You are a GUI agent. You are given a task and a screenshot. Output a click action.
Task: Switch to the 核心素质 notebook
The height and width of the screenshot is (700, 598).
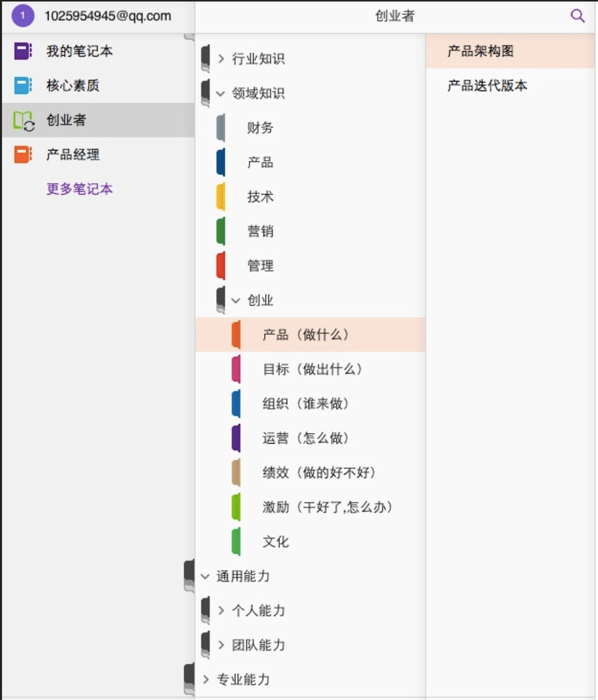point(98,85)
